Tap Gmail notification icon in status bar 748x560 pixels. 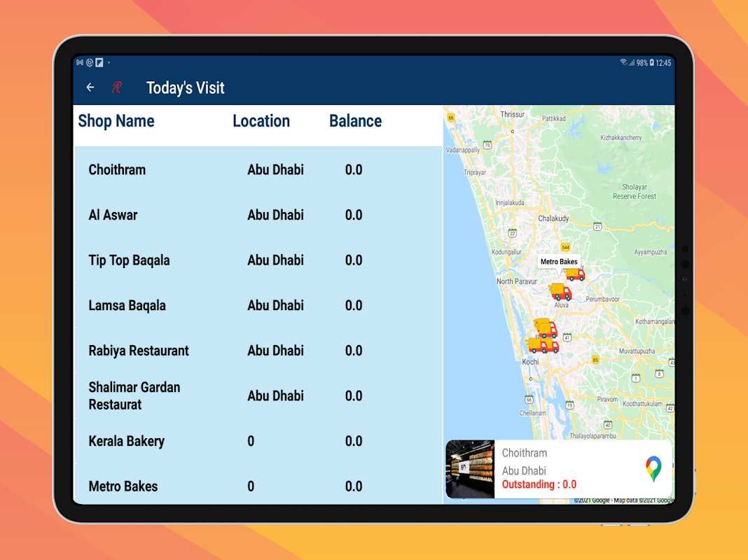80,62
